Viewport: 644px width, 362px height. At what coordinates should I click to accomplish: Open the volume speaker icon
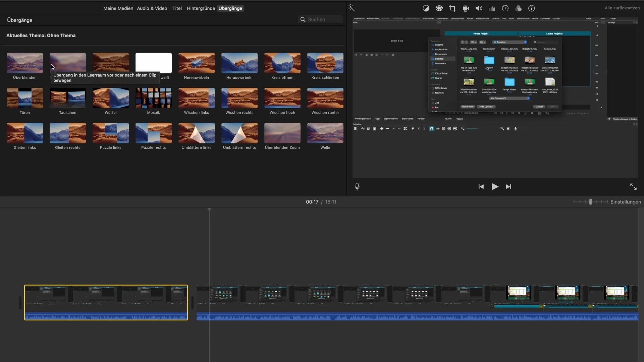pyautogui.click(x=479, y=8)
